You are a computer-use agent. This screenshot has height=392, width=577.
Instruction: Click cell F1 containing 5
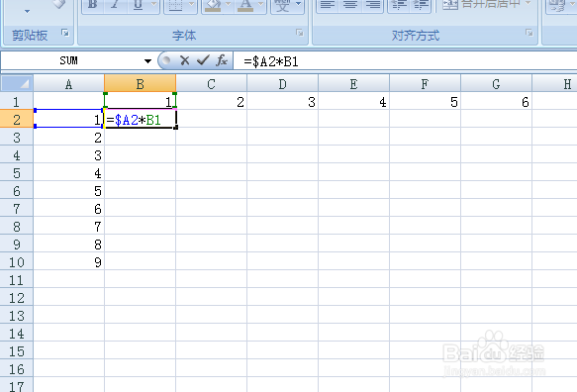425,101
